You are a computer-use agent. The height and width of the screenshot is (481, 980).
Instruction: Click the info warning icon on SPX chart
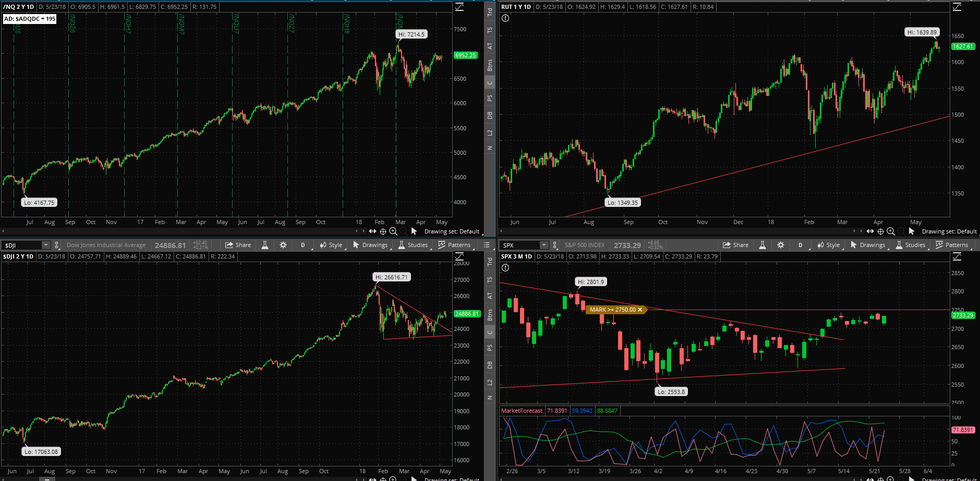click(x=505, y=268)
